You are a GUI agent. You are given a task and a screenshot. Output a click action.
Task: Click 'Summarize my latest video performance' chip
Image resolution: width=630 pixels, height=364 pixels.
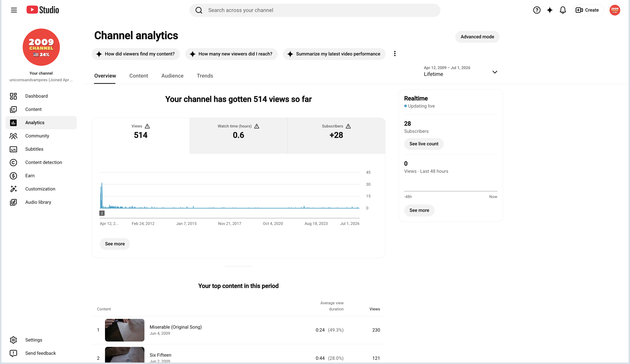(x=334, y=54)
